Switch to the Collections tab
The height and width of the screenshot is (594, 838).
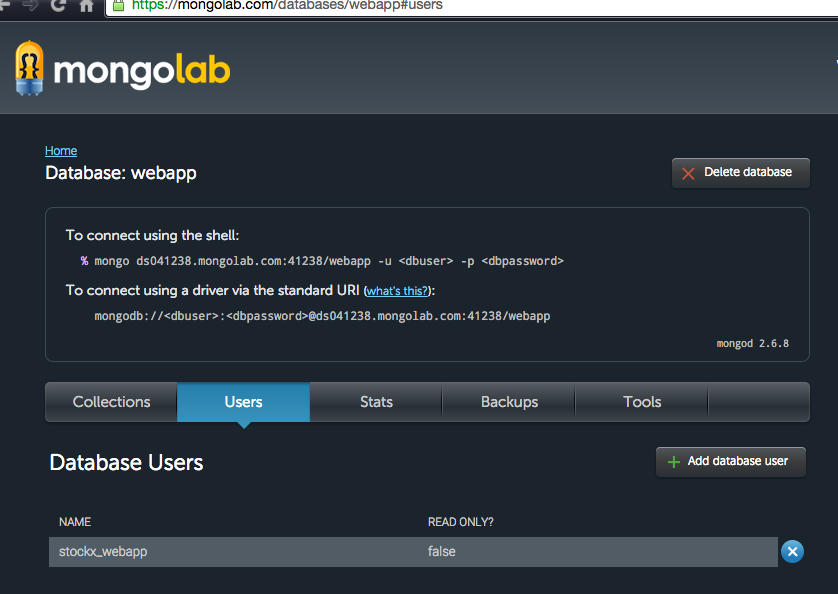click(111, 402)
